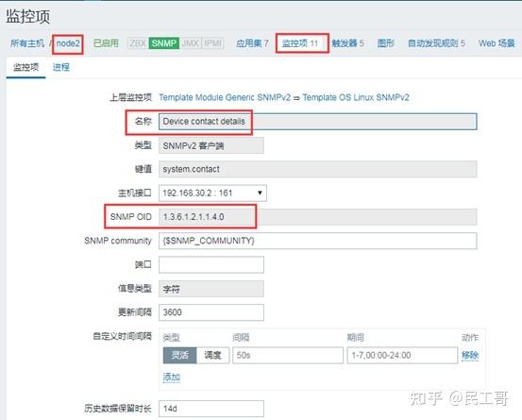Click the 间隔 field showing 50s
Image resolution: width=522 pixels, height=420 pixels.
(288, 356)
